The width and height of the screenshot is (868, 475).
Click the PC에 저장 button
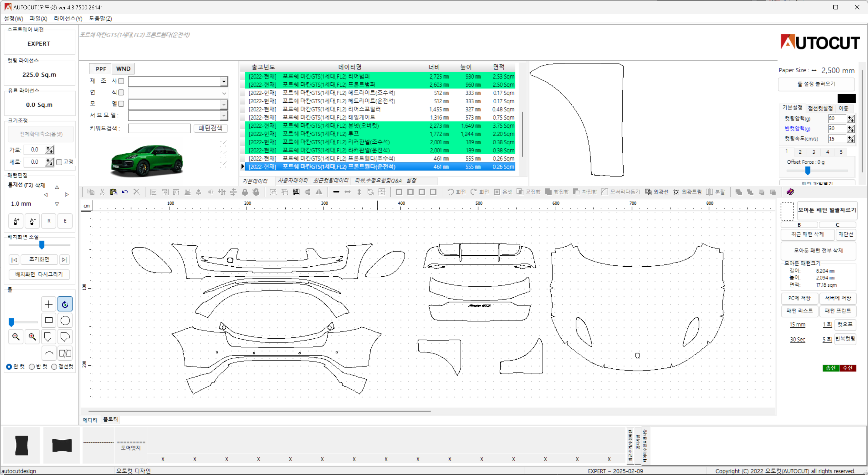pyautogui.click(x=799, y=298)
